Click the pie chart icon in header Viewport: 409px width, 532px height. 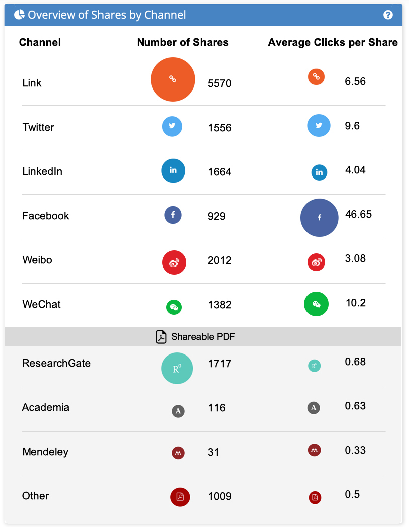[x=19, y=15]
